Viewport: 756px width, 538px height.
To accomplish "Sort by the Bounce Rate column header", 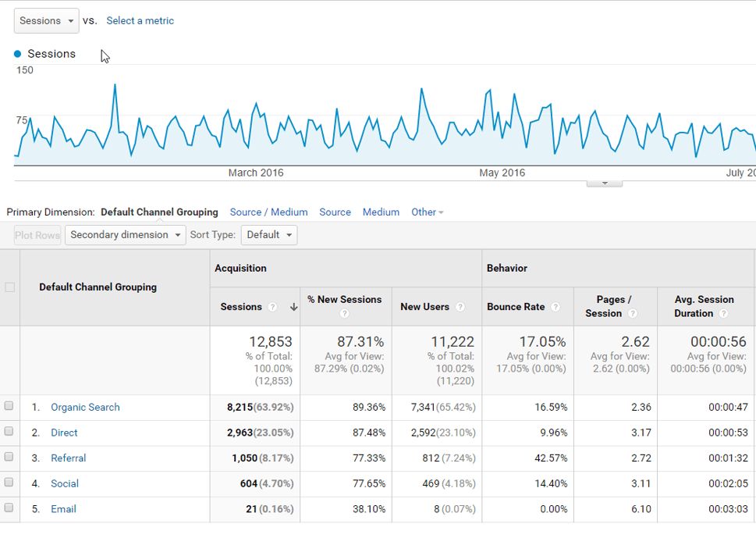I will pyautogui.click(x=516, y=307).
